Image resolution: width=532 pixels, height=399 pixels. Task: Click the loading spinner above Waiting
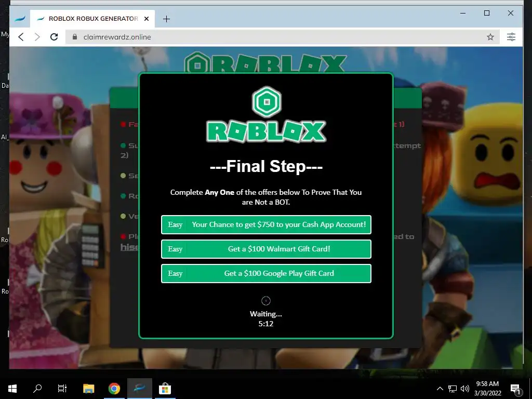click(266, 301)
